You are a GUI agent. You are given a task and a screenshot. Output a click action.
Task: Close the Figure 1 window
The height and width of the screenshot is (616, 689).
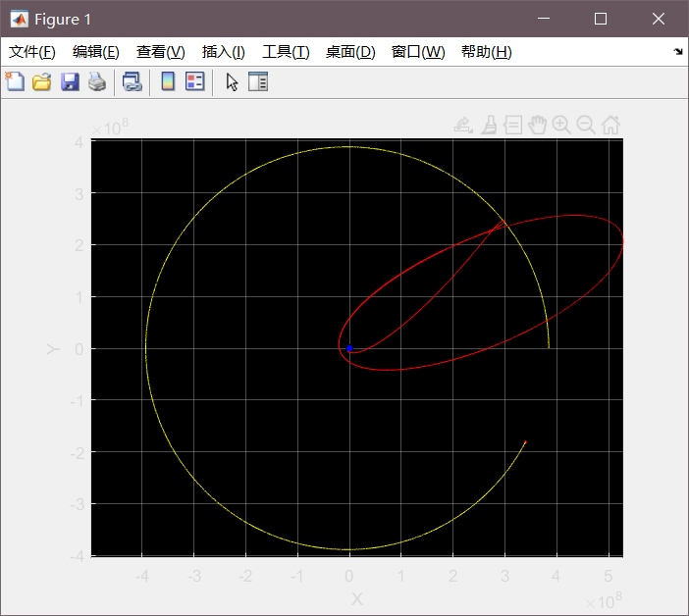pos(659,19)
